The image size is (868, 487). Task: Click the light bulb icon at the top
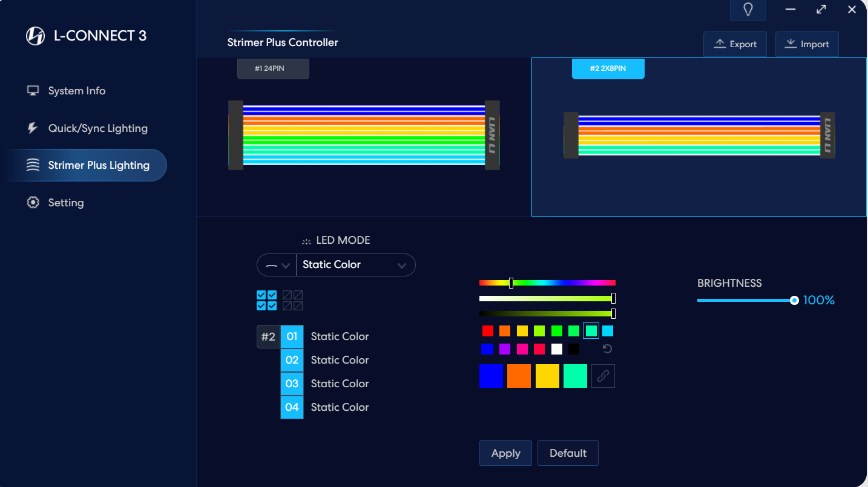pos(748,10)
